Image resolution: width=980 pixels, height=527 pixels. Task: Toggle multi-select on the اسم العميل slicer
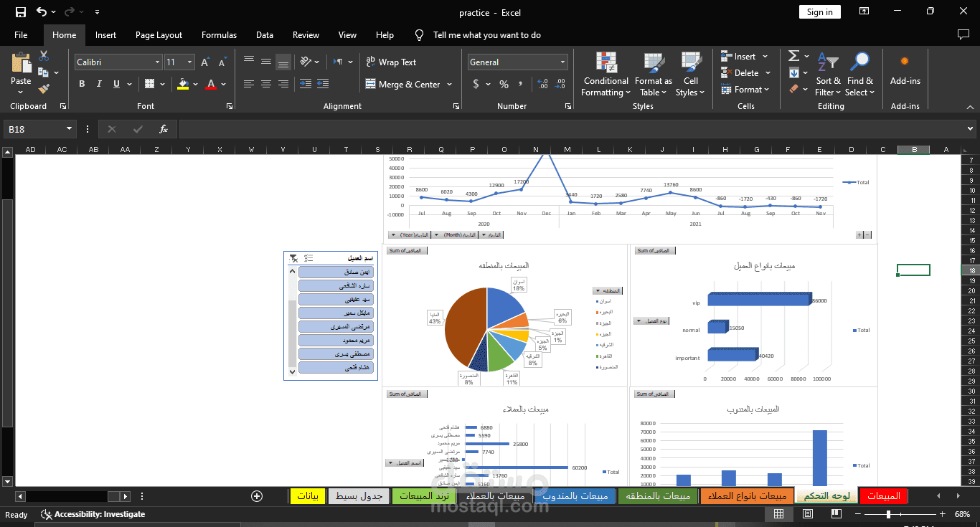[x=308, y=258]
